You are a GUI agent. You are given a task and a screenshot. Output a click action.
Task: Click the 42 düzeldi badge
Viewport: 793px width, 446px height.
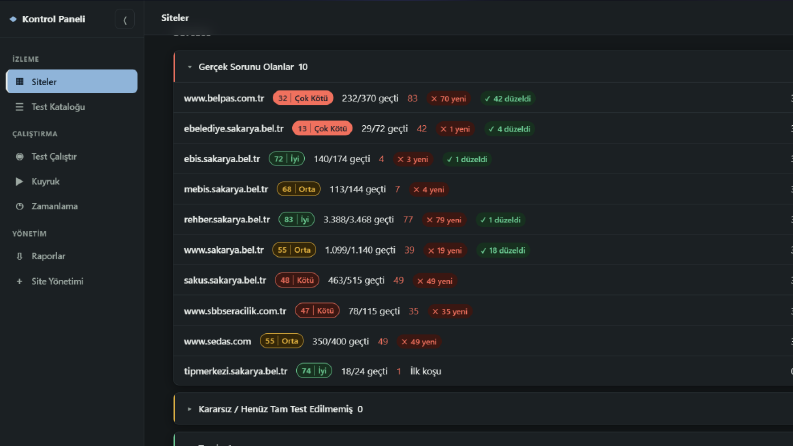[x=508, y=99]
